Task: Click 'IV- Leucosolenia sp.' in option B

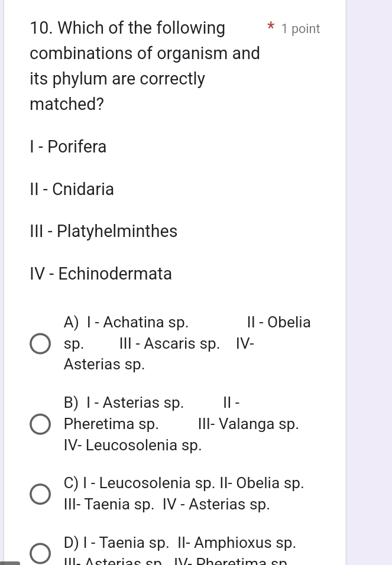Action: click(x=132, y=445)
